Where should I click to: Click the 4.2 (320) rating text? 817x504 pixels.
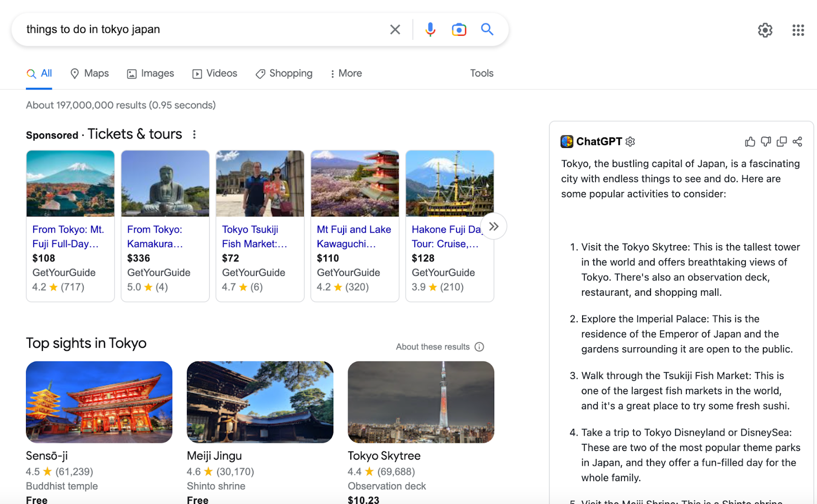point(343,287)
